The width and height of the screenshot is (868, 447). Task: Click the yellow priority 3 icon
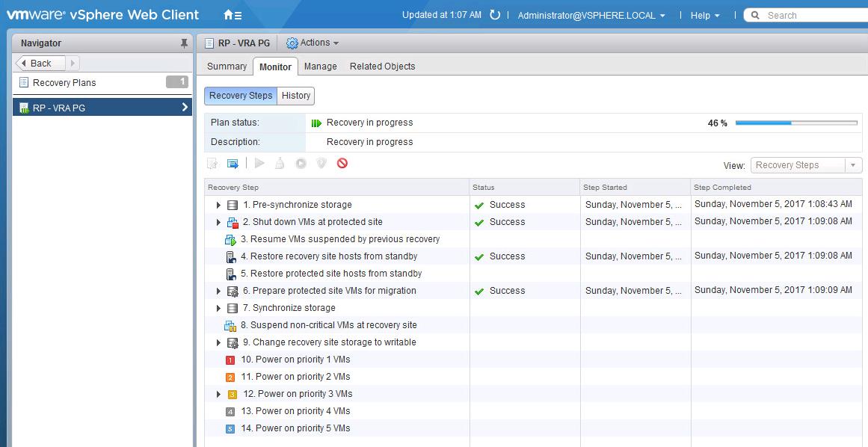[233, 395]
